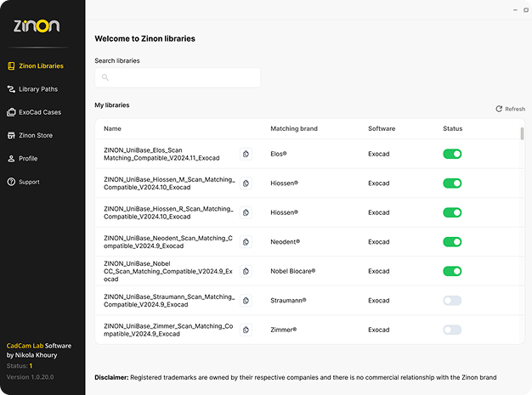
Task: Select ZINON_UniBase_Straumann_Scan library name
Action: (169, 301)
